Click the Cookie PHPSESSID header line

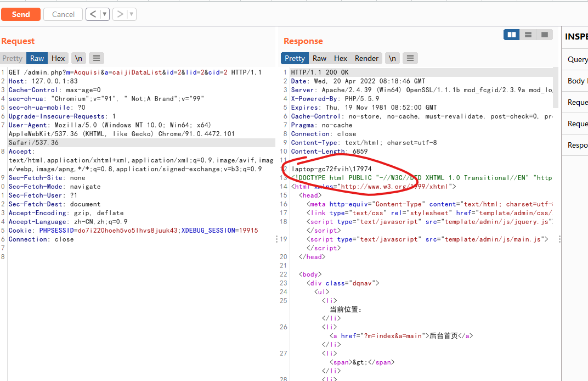(x=133, y=231)
